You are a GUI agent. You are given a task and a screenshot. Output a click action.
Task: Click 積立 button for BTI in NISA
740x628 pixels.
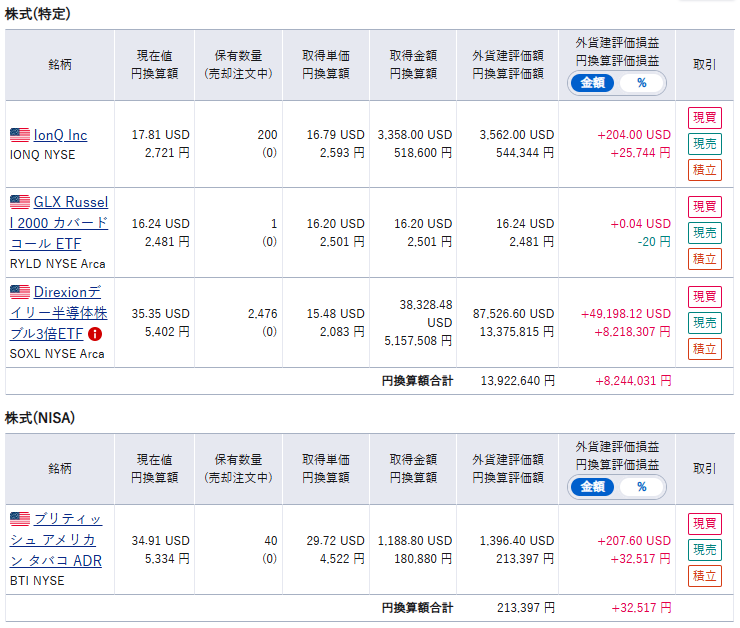click(705, 576)
